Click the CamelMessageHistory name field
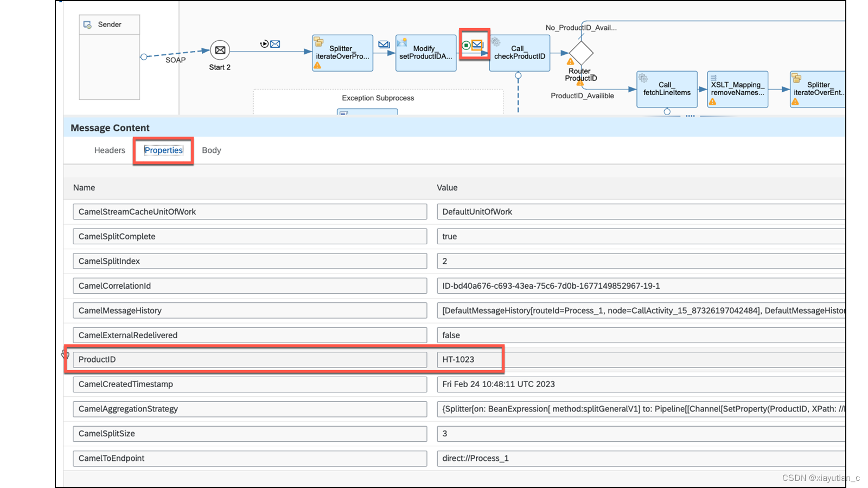868x488 pixels. pos(250,310)
